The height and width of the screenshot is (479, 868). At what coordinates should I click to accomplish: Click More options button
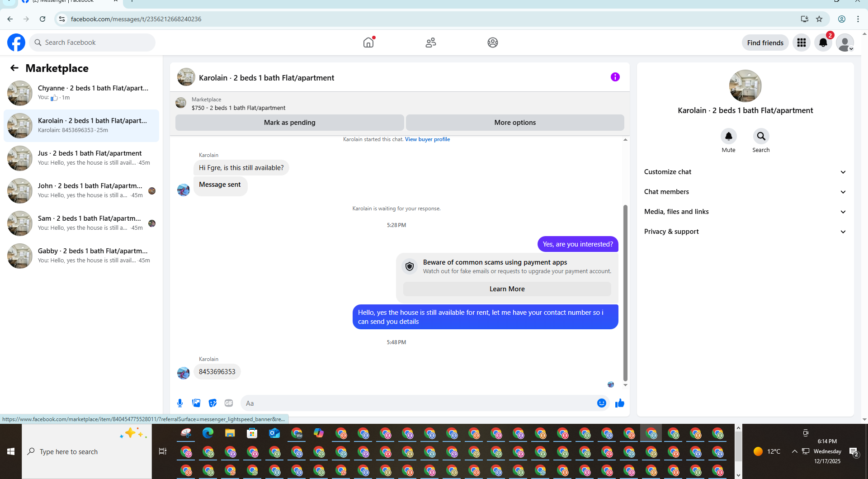515,123
